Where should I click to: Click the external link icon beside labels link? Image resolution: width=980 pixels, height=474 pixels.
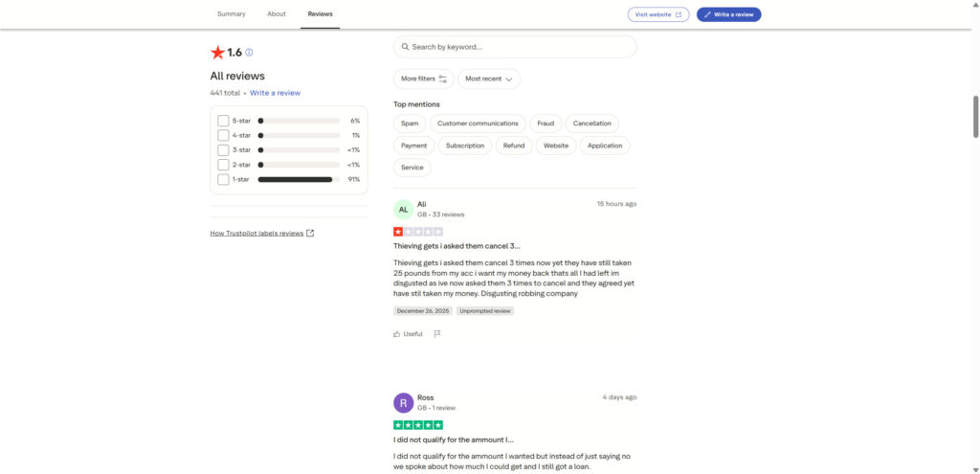pos(310,233)
